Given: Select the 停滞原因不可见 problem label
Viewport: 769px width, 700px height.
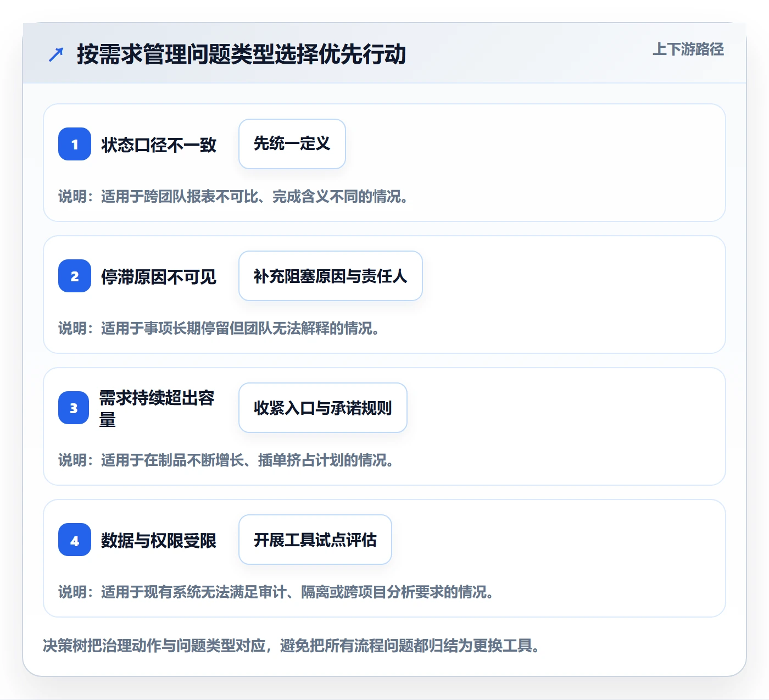Looking at the screenshot, I should [159, 276].
